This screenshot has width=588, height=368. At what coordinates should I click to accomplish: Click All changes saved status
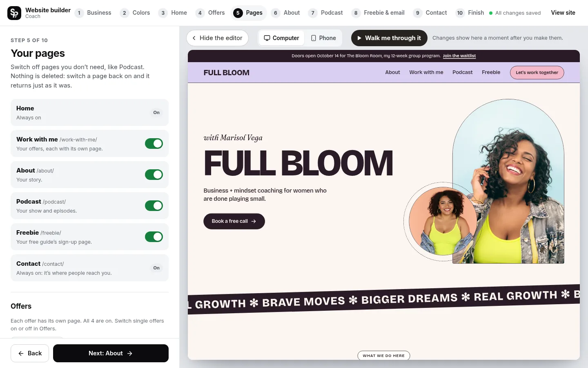515,13
